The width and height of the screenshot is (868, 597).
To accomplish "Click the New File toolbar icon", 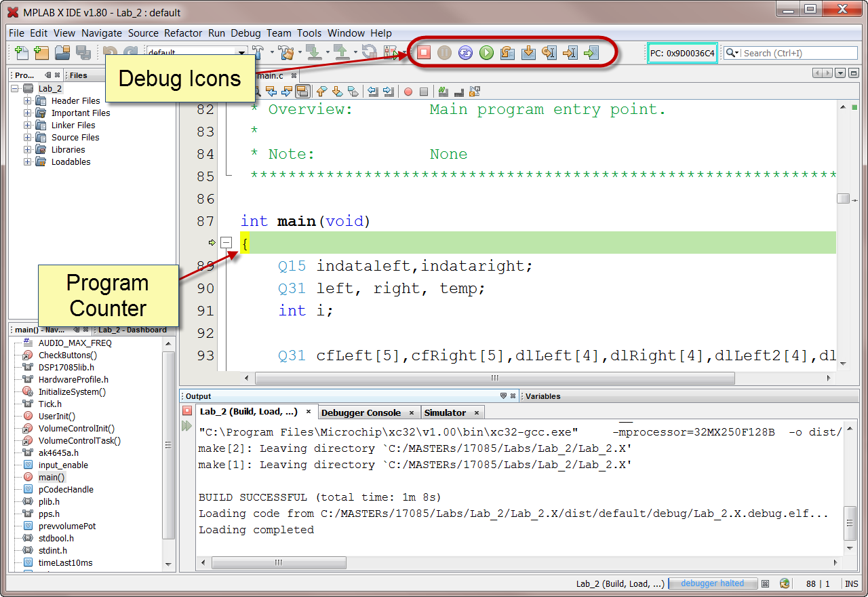I will click(21, 53).
